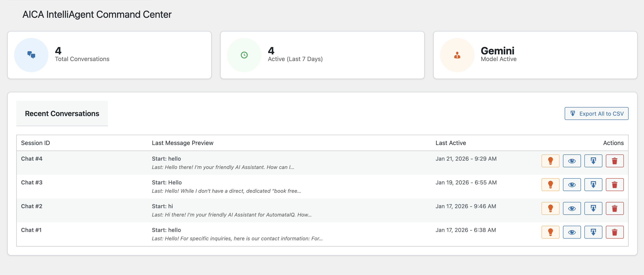This screenshot has width=644, height=275.
Task: Click the Last Active column header
Action: (451, 143)
